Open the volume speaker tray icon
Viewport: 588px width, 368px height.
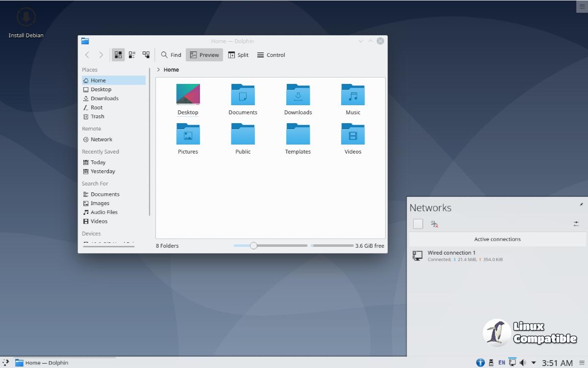(523, 363)
